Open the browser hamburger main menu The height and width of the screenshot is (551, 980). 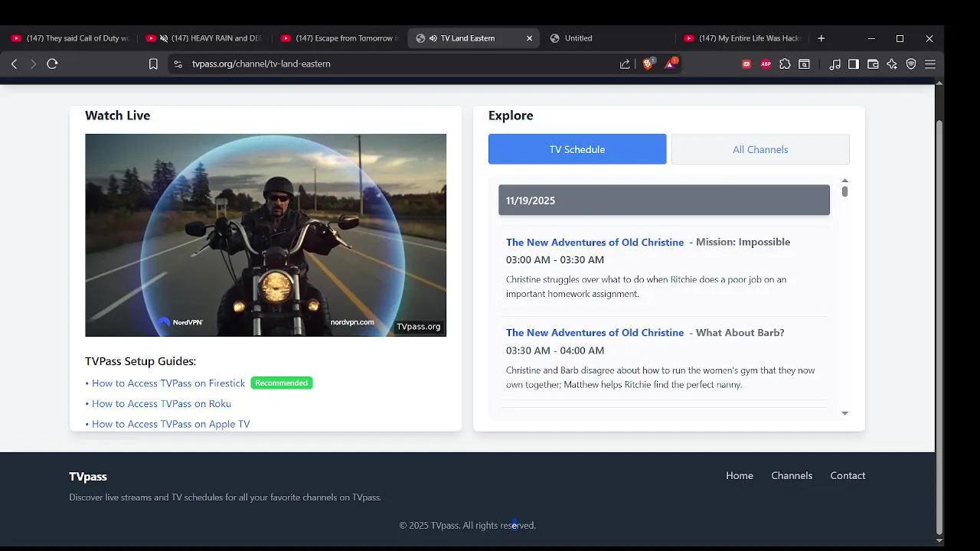930,64
